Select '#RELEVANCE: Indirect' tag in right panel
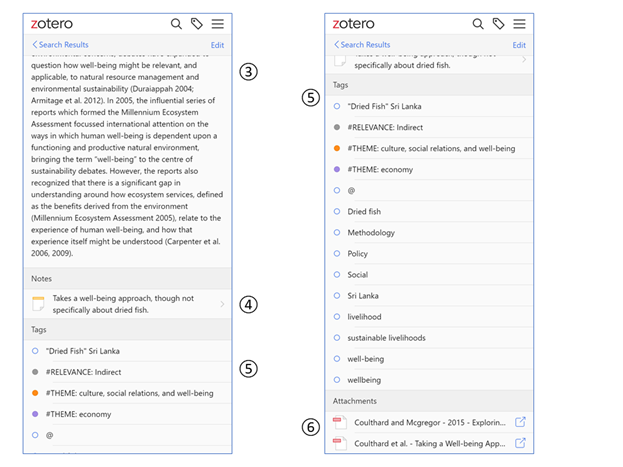623x467 pixels. [385, 127]
